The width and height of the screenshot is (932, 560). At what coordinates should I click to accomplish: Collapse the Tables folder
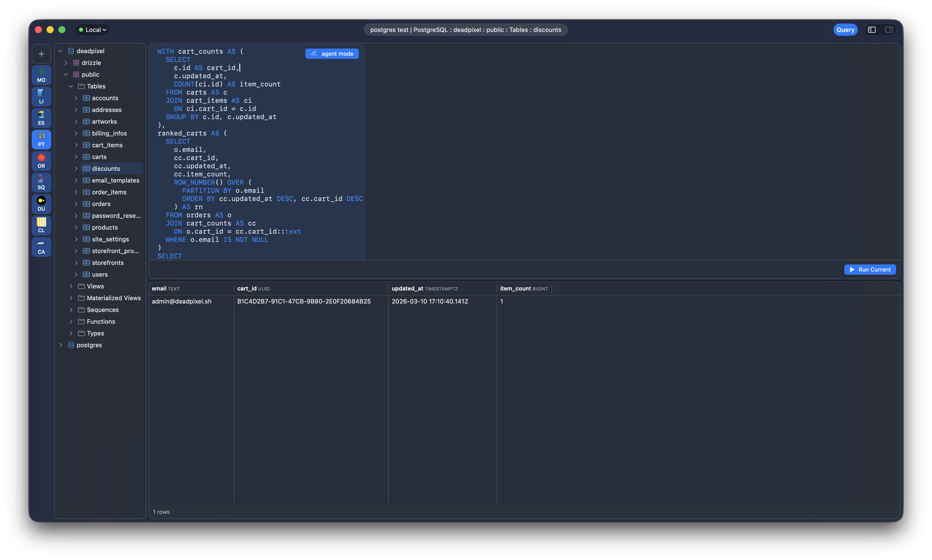(x=71, y=86)
